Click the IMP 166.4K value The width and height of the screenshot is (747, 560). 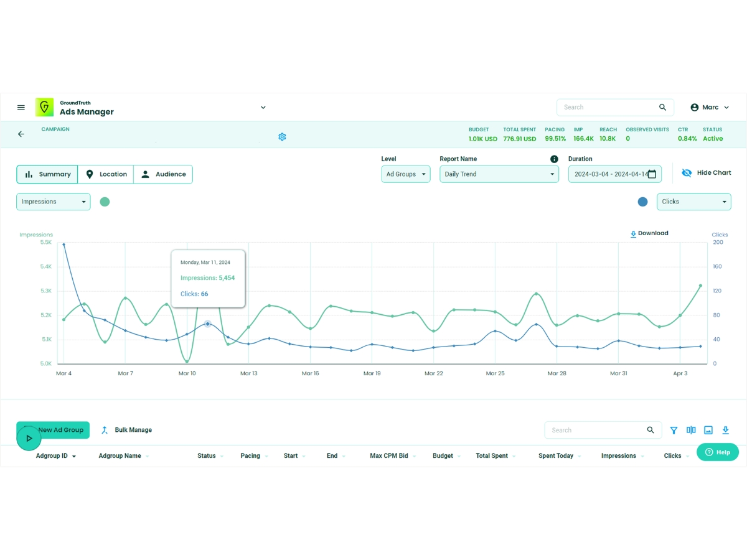pos(584,139)
